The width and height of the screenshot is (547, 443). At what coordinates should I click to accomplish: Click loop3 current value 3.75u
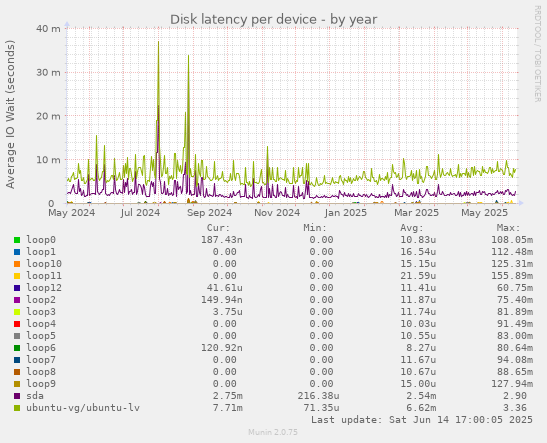pyautogui.click(x=227, y=311)
